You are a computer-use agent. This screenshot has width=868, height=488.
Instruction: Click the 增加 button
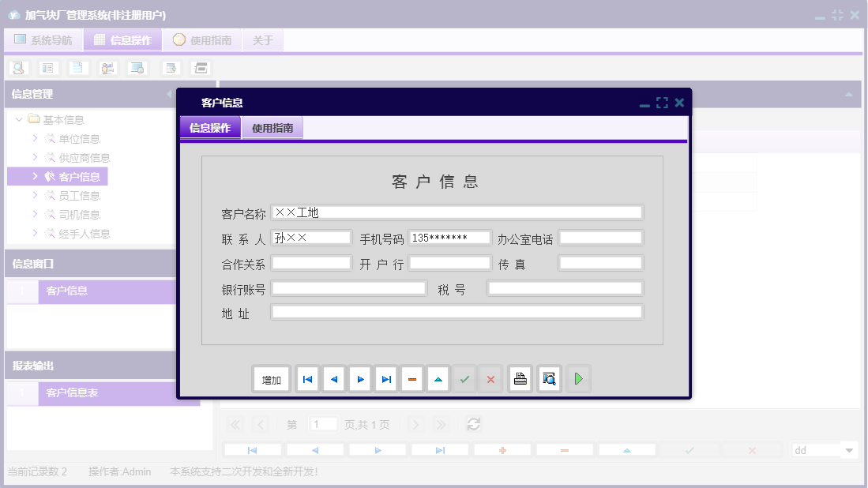pos(271,379)
